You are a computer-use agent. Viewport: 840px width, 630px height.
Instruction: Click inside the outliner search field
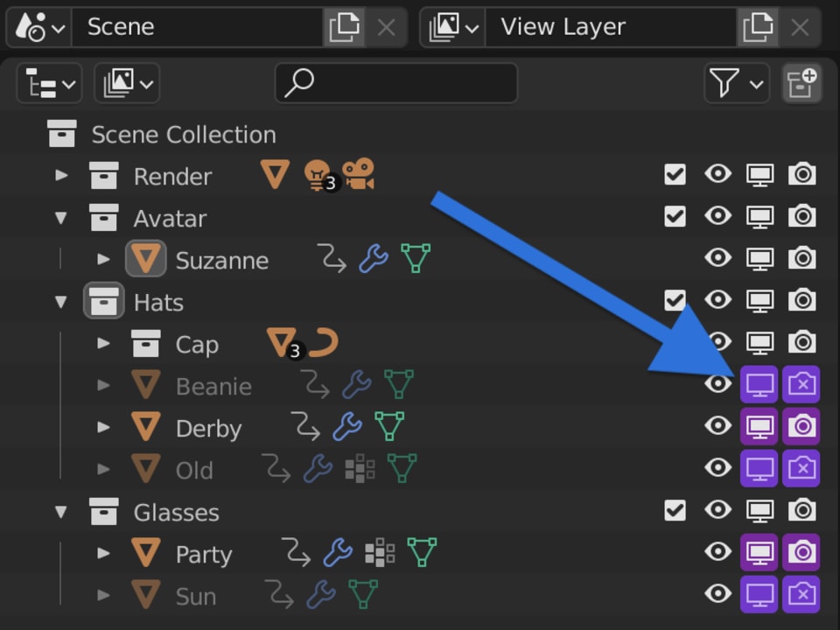coord(394,83)
